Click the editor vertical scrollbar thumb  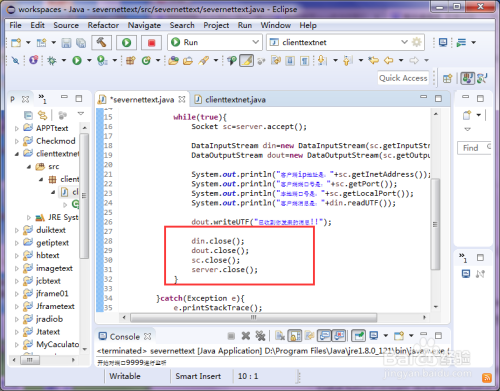point(435,224)
